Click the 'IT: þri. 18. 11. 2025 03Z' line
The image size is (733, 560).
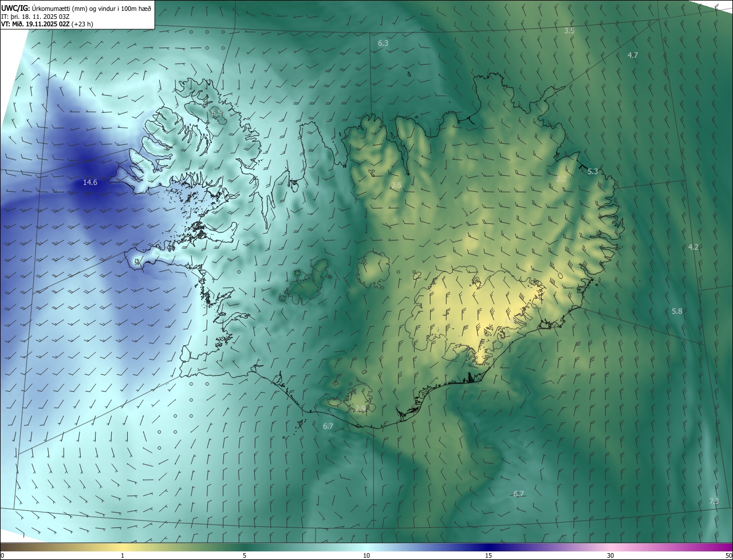tap(36, 17)
